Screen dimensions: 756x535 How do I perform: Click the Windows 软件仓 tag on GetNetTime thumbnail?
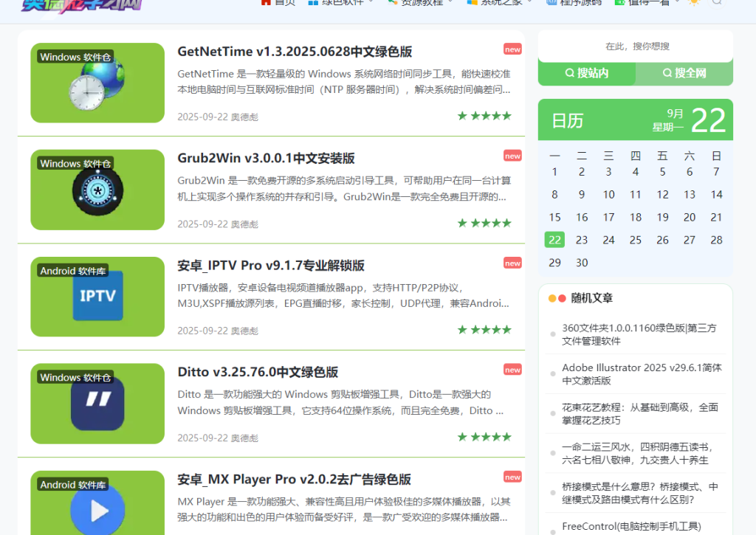click(x=75, y=57)
